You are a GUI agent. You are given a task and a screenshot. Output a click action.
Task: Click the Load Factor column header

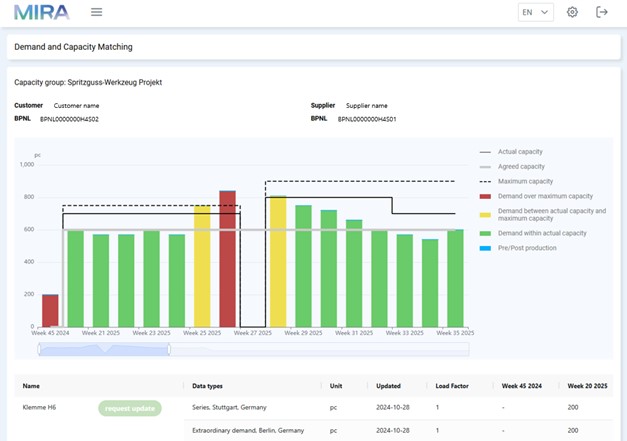tap(452, 386)
